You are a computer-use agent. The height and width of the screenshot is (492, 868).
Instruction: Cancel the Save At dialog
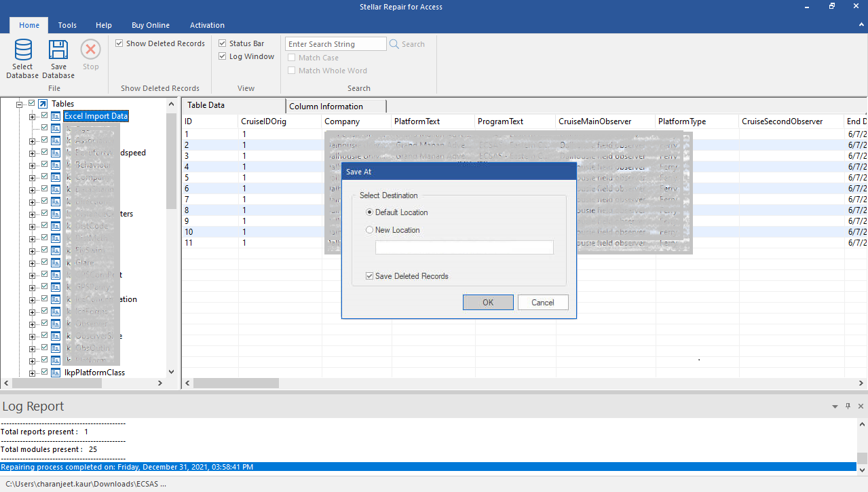(x=543, y=303)
